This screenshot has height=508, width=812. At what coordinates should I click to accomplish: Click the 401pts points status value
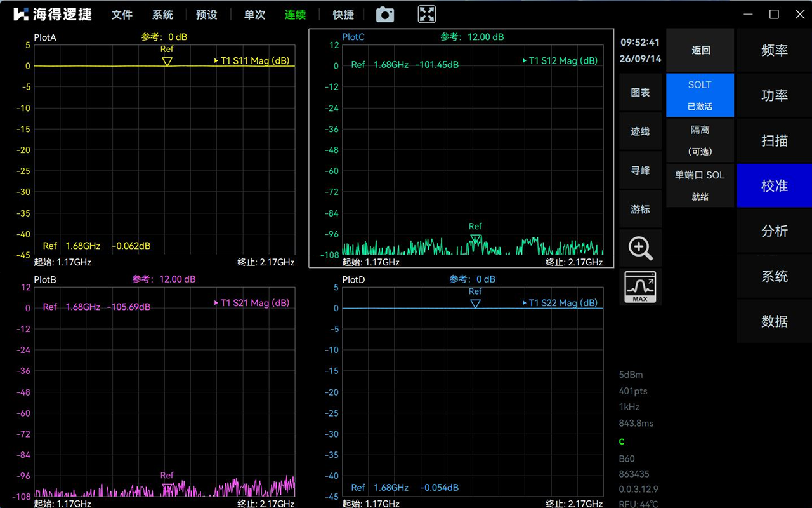[x=633, y=391]
